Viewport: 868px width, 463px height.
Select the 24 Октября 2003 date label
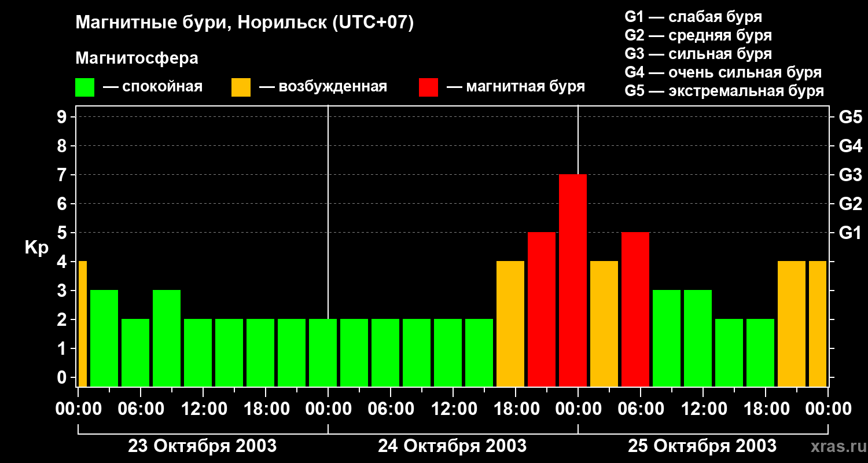point(452,446)
